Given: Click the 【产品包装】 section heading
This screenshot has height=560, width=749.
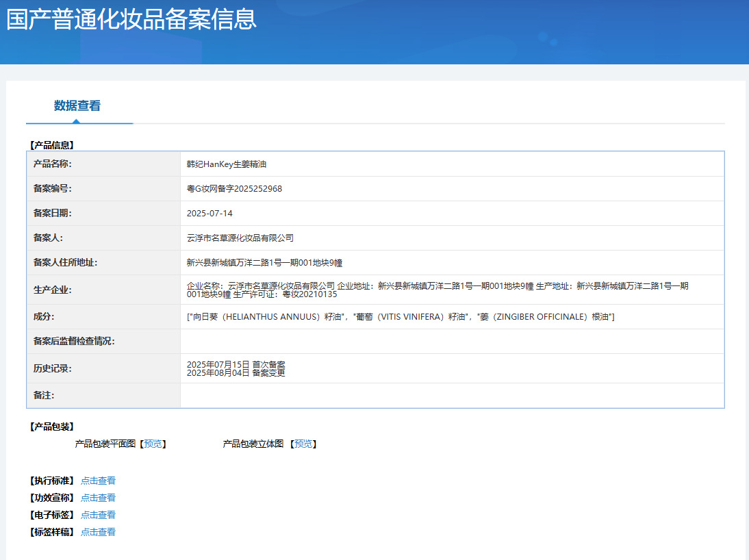Looking at the screenshot, I should (x=51, y=427).
